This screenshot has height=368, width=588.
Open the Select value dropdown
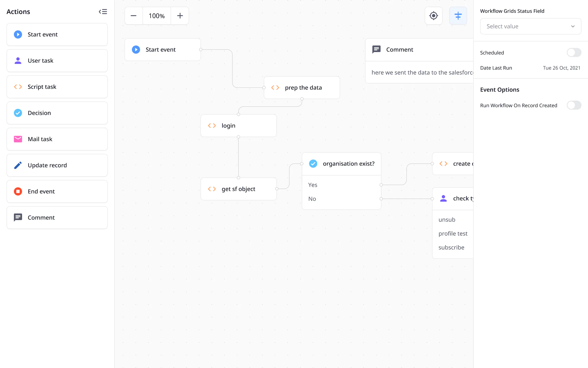530,26
